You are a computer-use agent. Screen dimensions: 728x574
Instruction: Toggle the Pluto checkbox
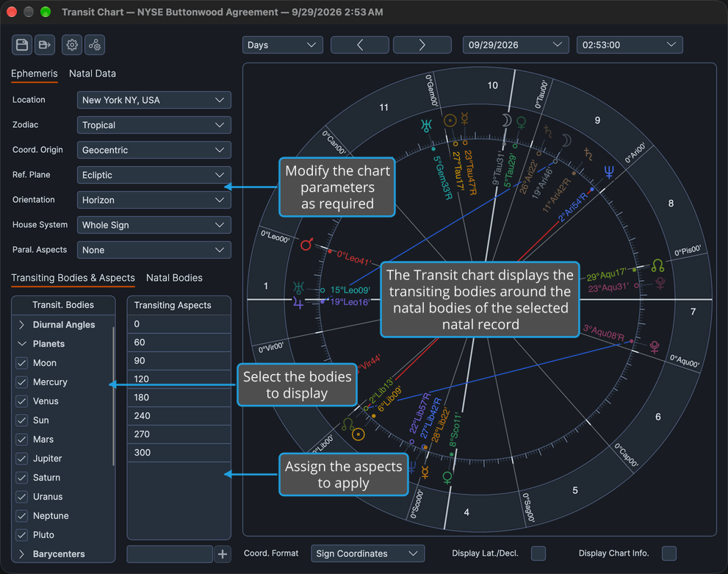[x=21, y=534]
